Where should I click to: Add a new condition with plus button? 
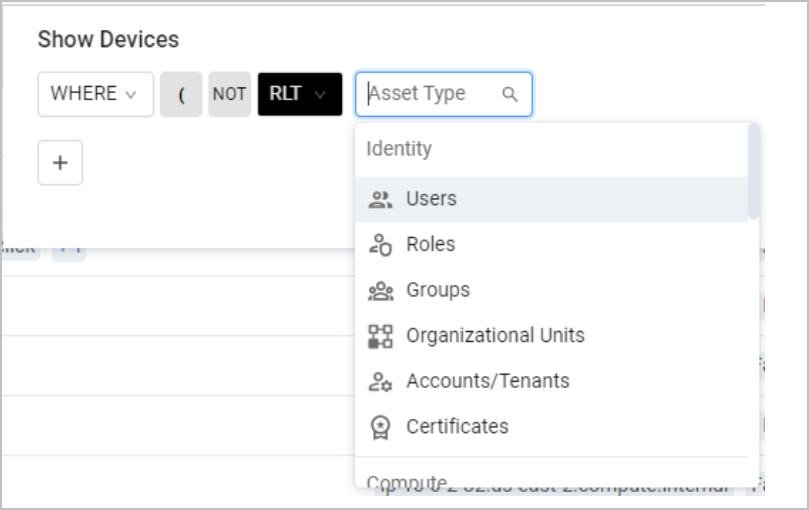coord(60,163)
